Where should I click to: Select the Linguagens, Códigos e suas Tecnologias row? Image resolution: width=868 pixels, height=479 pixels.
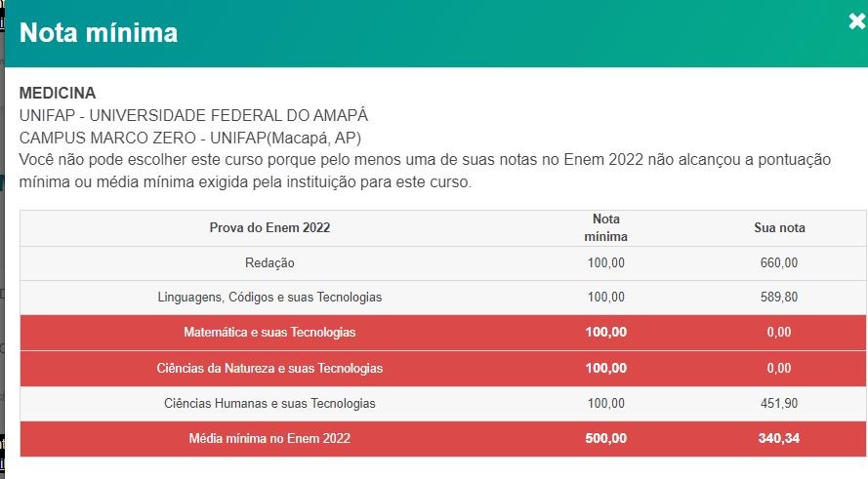click(x=269, y=298)
